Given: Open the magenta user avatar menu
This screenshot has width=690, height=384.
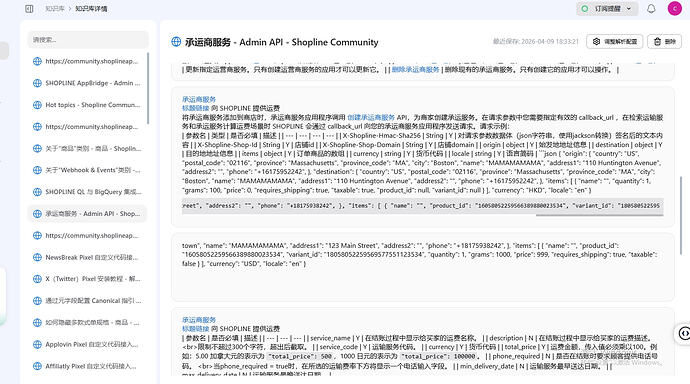Looking at the screenshot, I should tap(675, 8).
